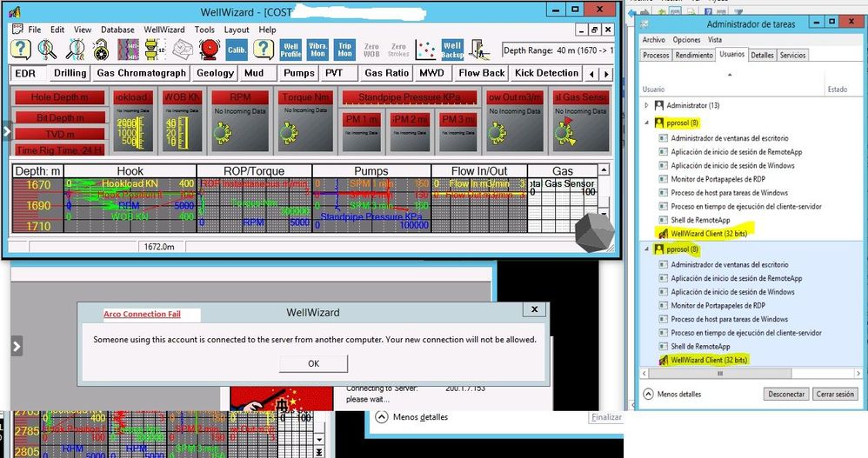Click OK in the WellWizard error dialog
868x458 pixels.
point(313,363)
